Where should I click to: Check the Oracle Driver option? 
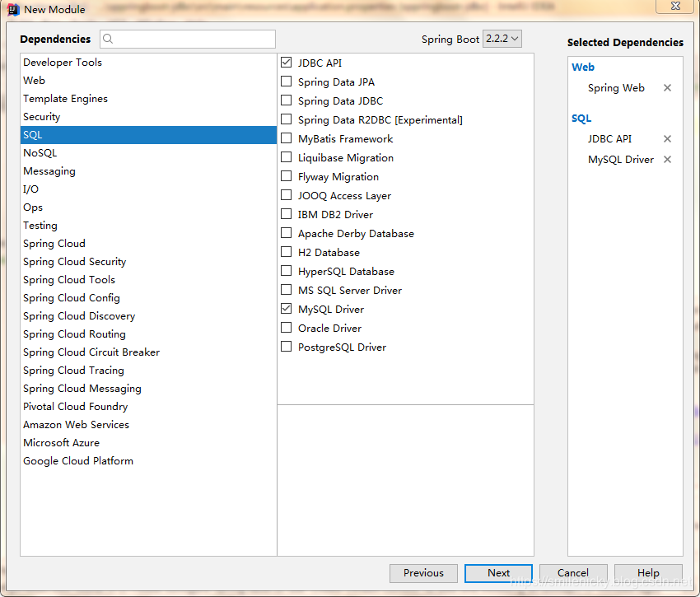286,328
